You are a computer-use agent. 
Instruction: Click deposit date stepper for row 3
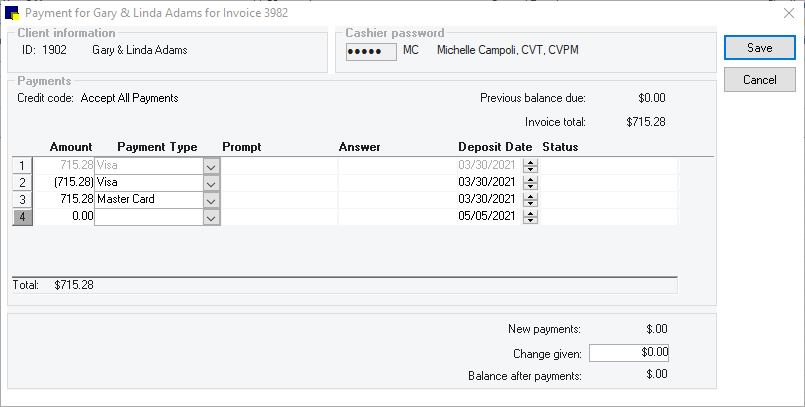pyautogui.click(x=530, y=200)
